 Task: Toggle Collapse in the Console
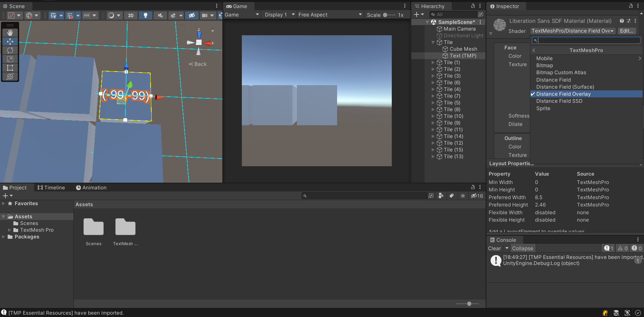point(522,248)
